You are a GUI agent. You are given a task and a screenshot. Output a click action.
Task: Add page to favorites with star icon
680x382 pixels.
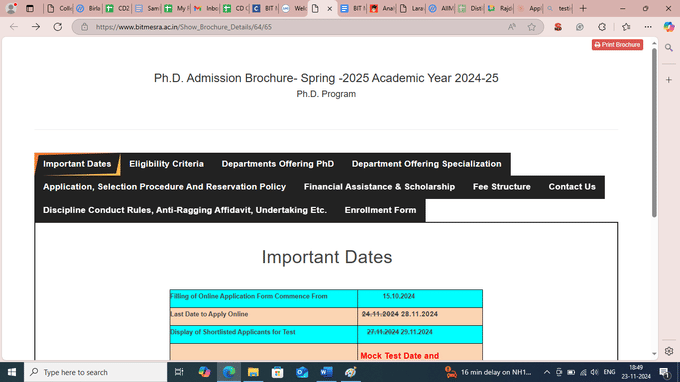[532, 27]
